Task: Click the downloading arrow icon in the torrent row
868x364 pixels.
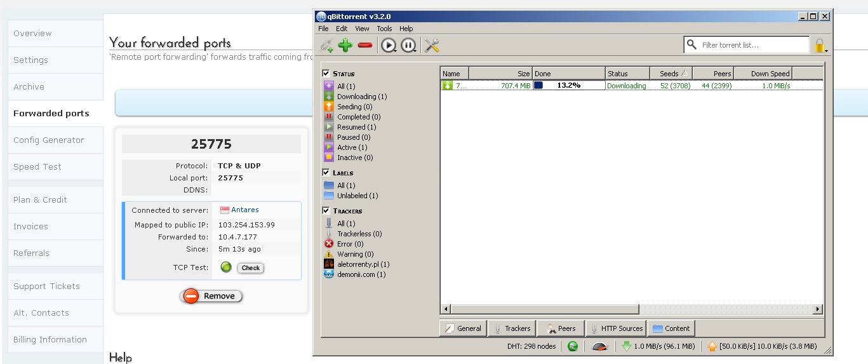Action: pos(448,86)
